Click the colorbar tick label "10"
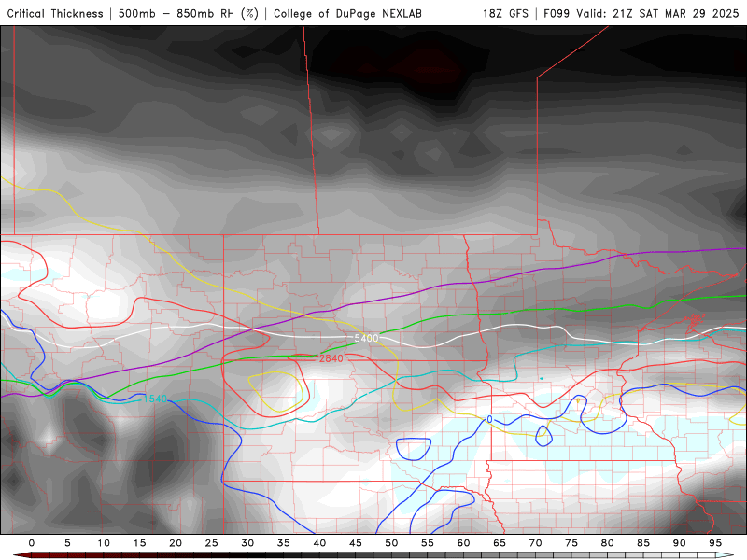747x560 pixels. (104, 543)
